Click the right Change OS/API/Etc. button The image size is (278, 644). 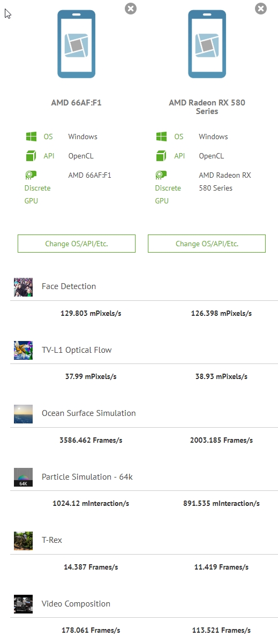[x=207, y=244]
